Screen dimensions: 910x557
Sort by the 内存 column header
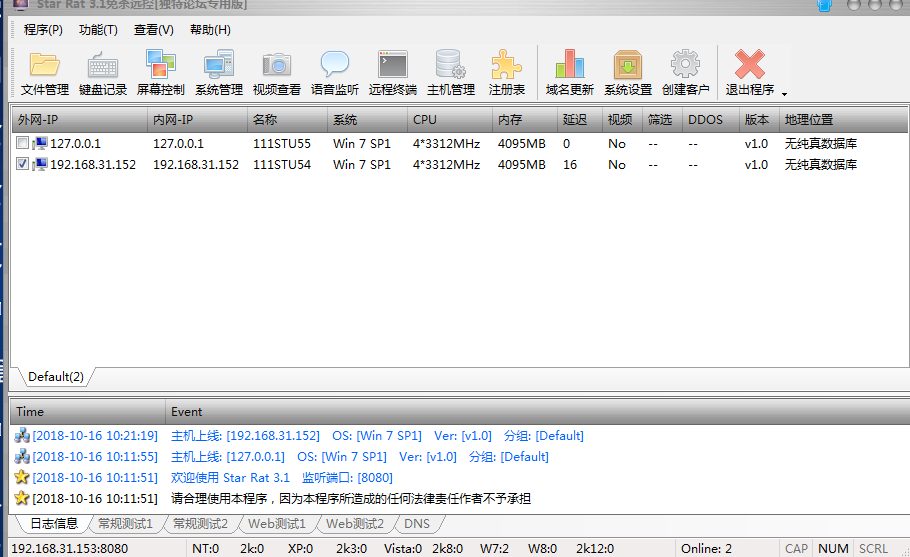pyautogui.click(x=525, y=120)
